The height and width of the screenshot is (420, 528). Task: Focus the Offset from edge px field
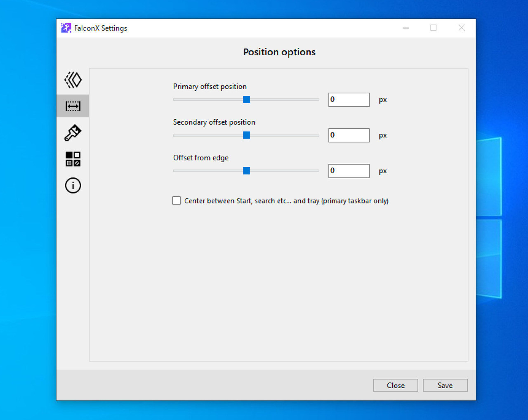349,171
